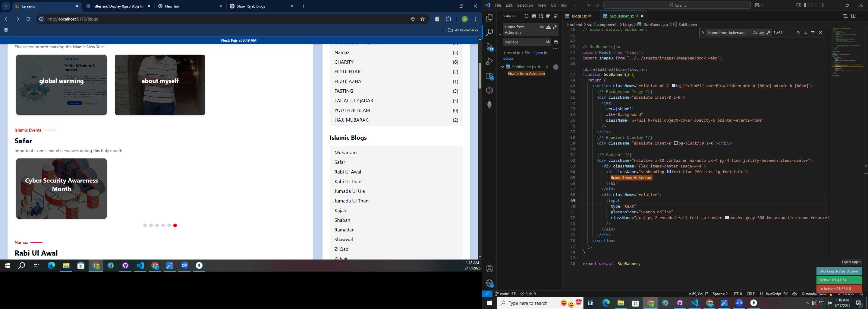Toggle Preserve Case in Replace field
This screenshot has width=868, height=309.
click(x=548, y=42)
